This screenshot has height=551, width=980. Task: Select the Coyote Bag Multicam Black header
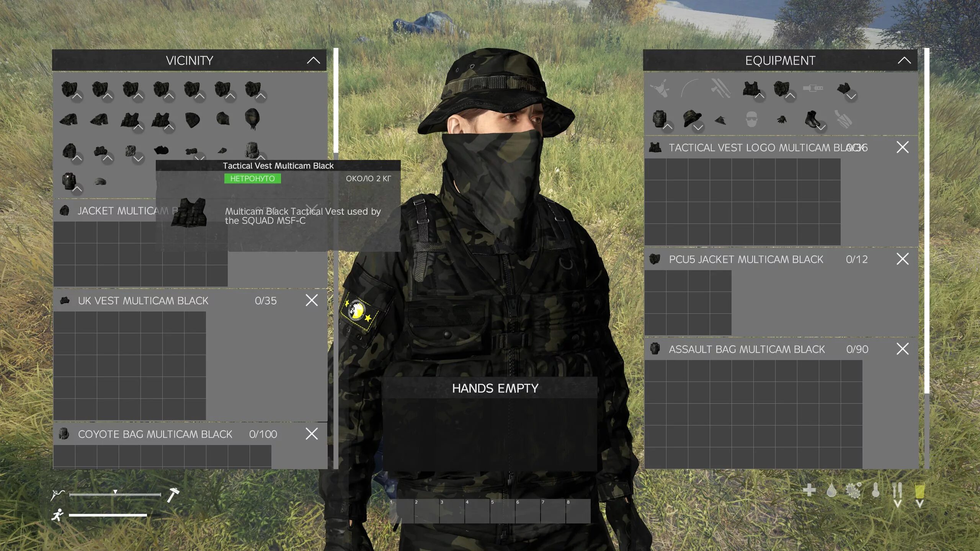click(155, 434)
